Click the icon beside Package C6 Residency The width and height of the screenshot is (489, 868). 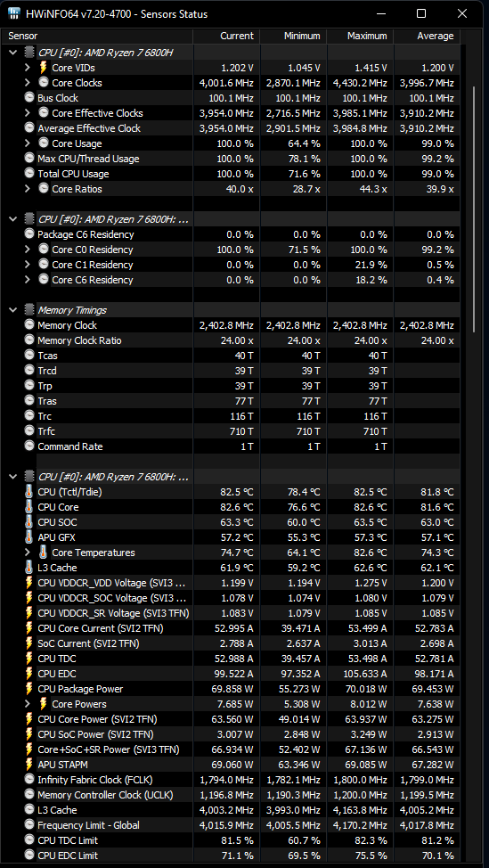29,234
